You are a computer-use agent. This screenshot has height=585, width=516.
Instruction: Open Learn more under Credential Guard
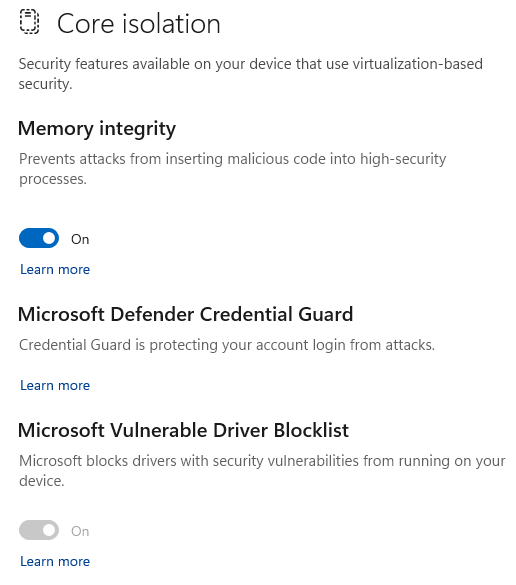[55, 385]
